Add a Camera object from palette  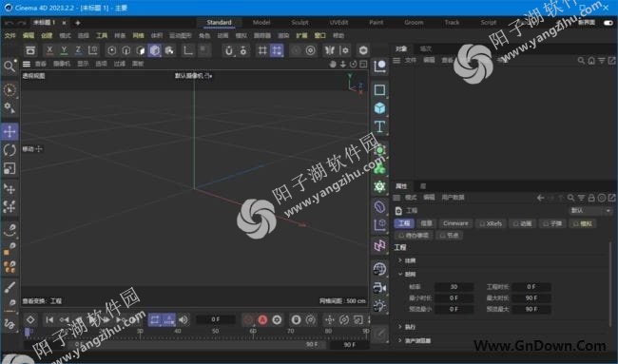(379, 288)
